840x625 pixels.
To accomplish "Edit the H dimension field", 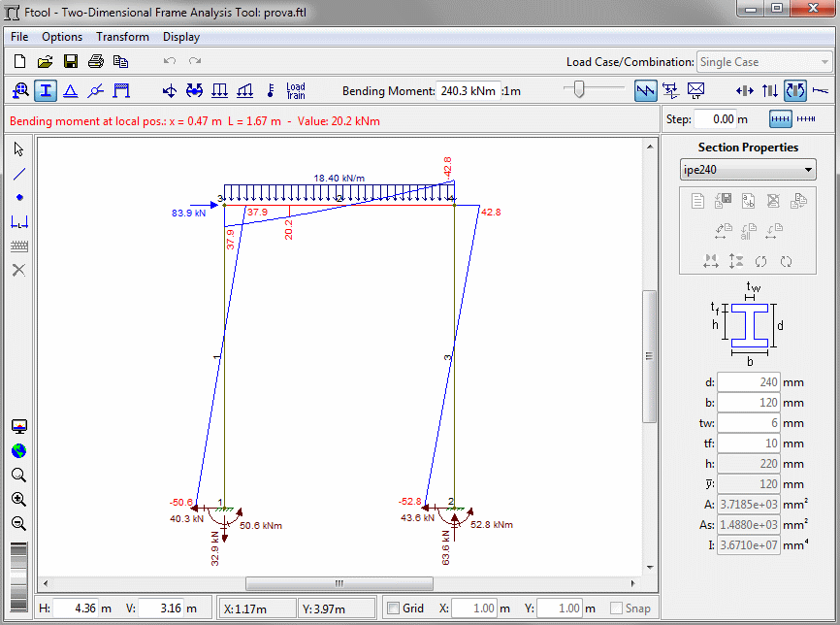I will (76, 608).
